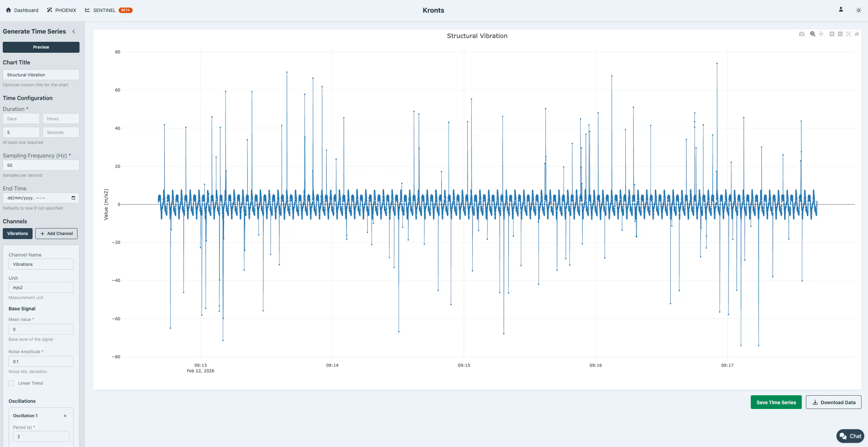Select the Vibrations channel toggle button
Image resolution: width=868 pixels, height=447 pixels.
click(x=17, y=233)
